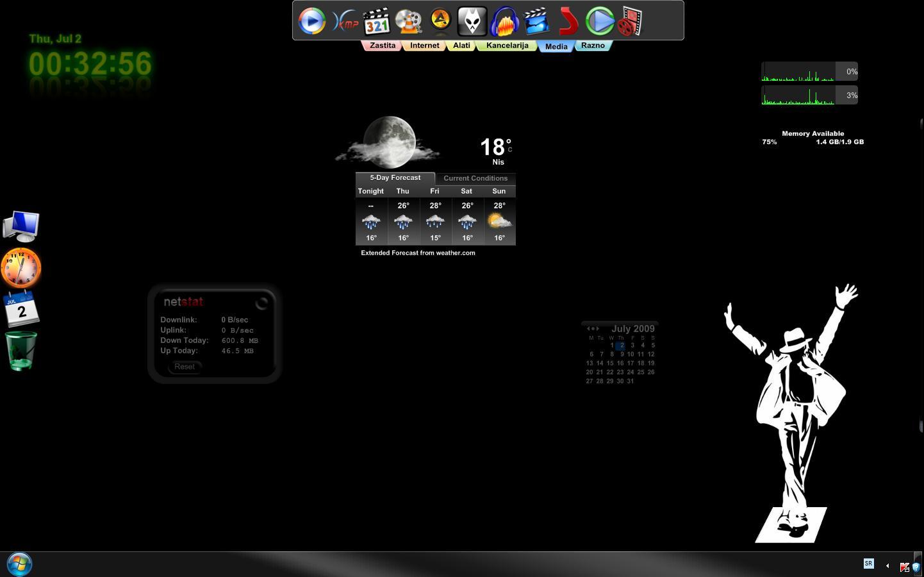Image resolution: width=924 pixels, height=577 pixels.
Task: Click the Up Today value 46.5 MB
Action: coord(237,351)
